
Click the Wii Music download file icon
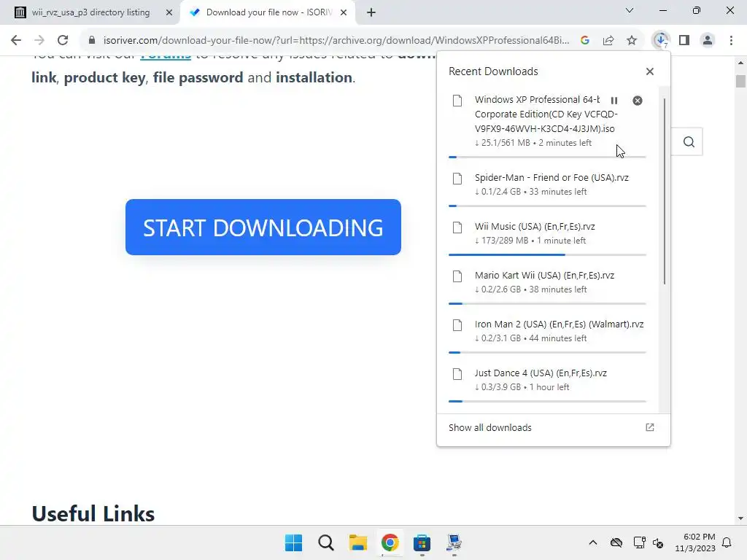pyautogui.click(x=457, y=227)
